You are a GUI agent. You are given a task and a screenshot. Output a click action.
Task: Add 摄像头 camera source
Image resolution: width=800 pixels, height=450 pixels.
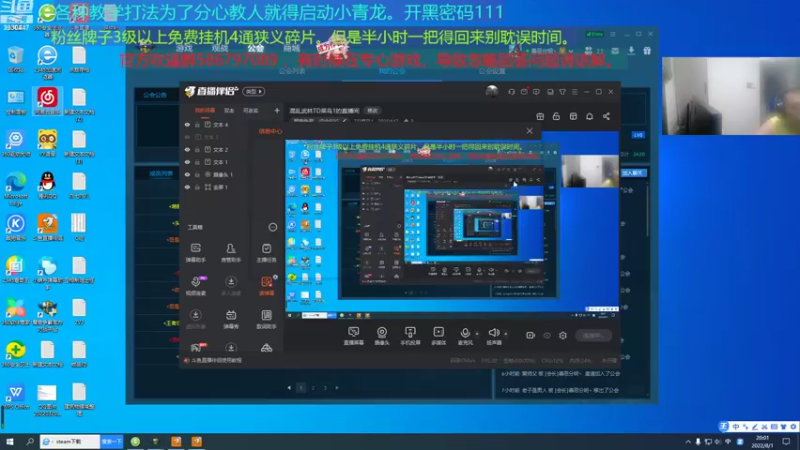382,336
